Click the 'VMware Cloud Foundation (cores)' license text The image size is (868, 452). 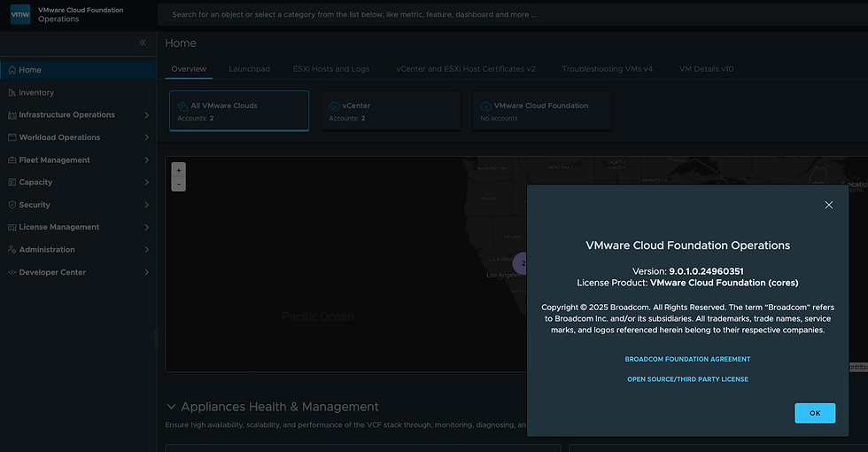(x=725, y=283)
